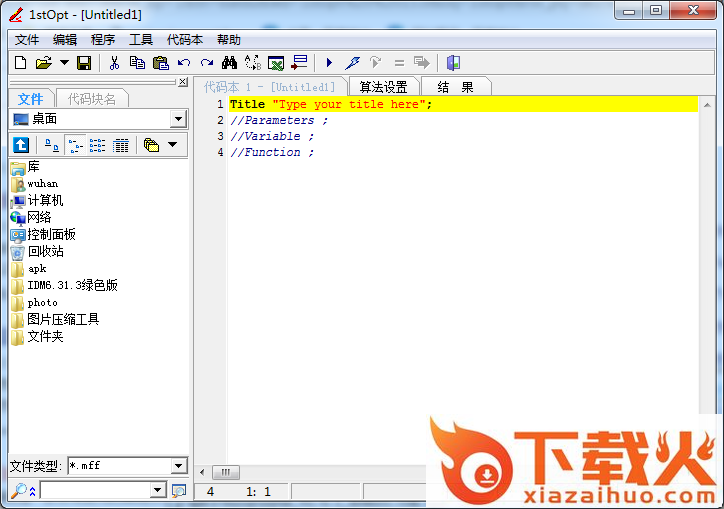Run the code with play icon

click(x=329, y=63)
